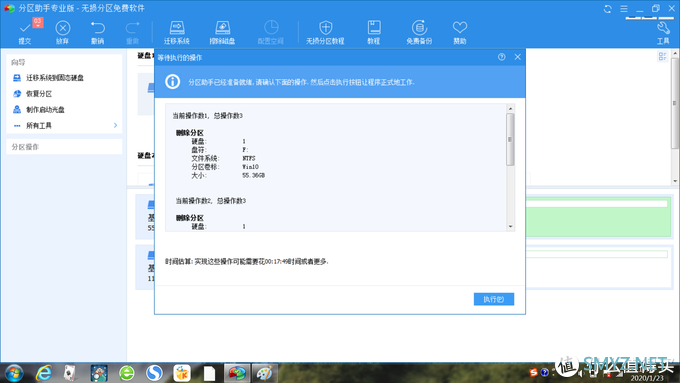
Task: Click the Win10 partition label value
Action: 250,167
